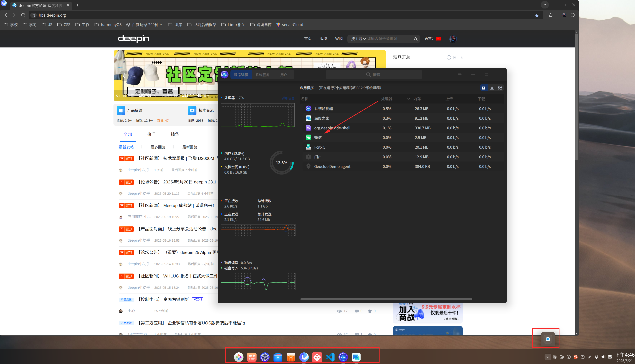Click the launcher icon in the dock
Image resolution: width=635 pixels, height=364 pixels.
(239, 357)
